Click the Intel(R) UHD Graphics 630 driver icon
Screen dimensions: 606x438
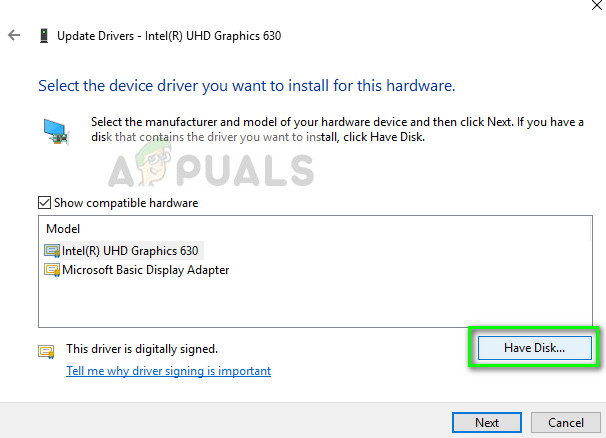coord(52,251)
